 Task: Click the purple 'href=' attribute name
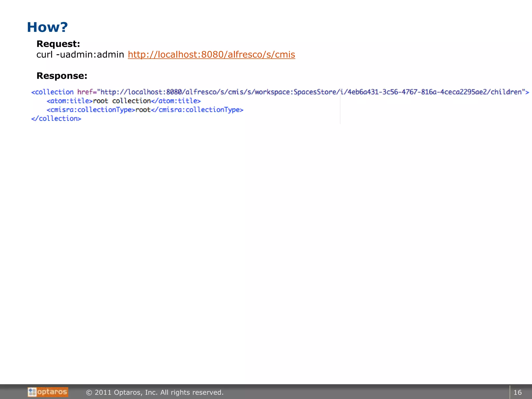87,92
